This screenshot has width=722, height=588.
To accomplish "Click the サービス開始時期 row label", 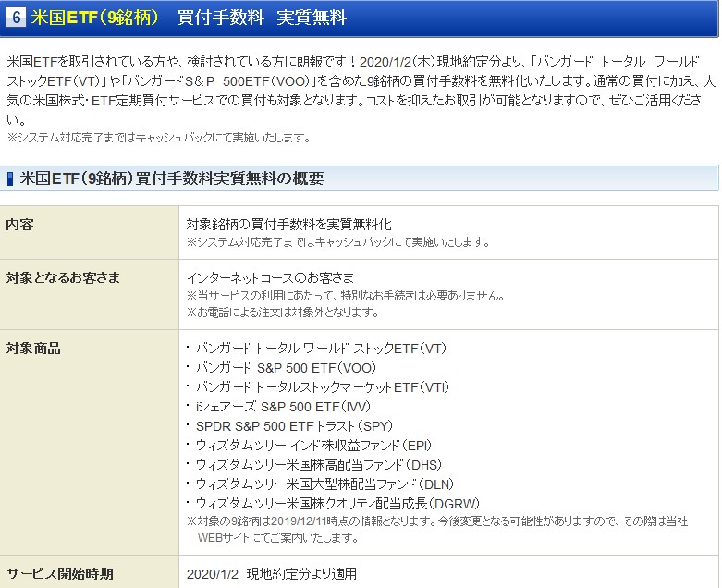I will [60, 574].
